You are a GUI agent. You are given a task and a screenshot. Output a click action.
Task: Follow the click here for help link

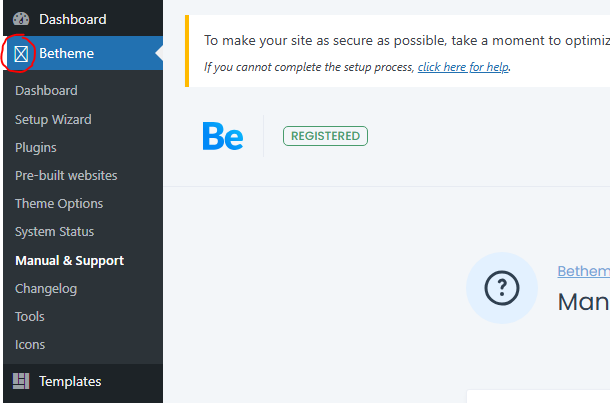pyautogui.click(x=463, y=67)
